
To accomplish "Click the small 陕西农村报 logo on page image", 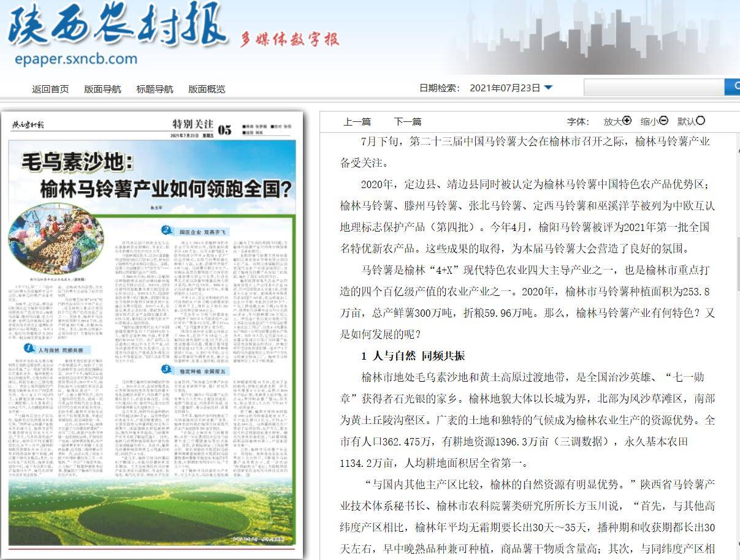I will pyautogui.click(x=29, y=125).
